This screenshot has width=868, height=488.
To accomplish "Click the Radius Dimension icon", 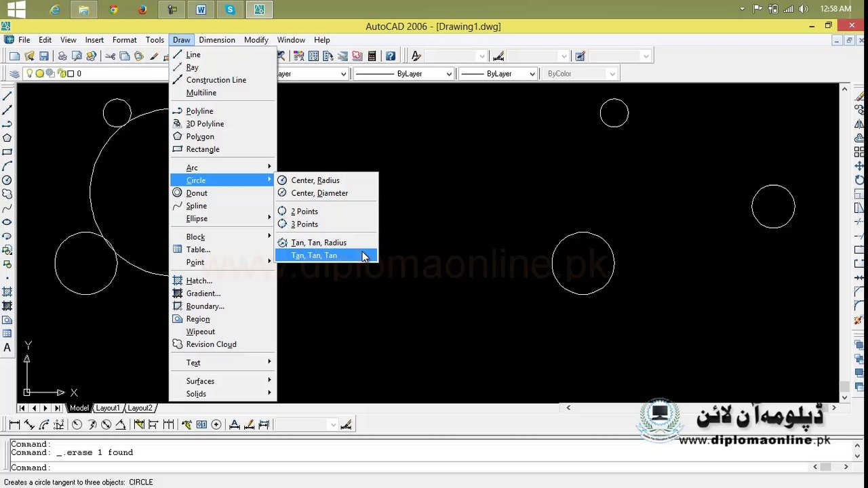I will point(77,425).
